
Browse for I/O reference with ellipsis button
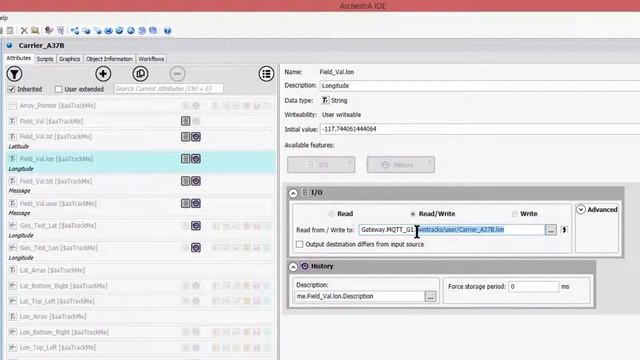[551, 230]
